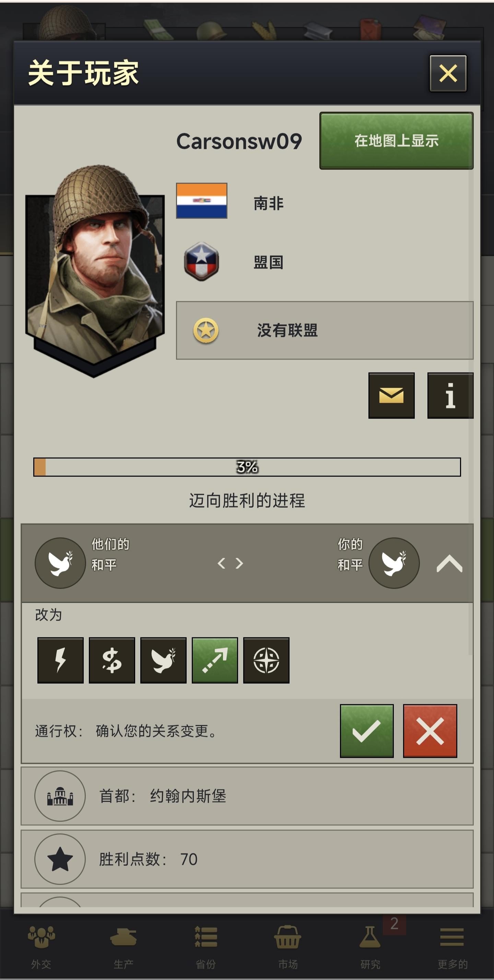Collapse the diplomatic relation panel chevron

[449, 563]
